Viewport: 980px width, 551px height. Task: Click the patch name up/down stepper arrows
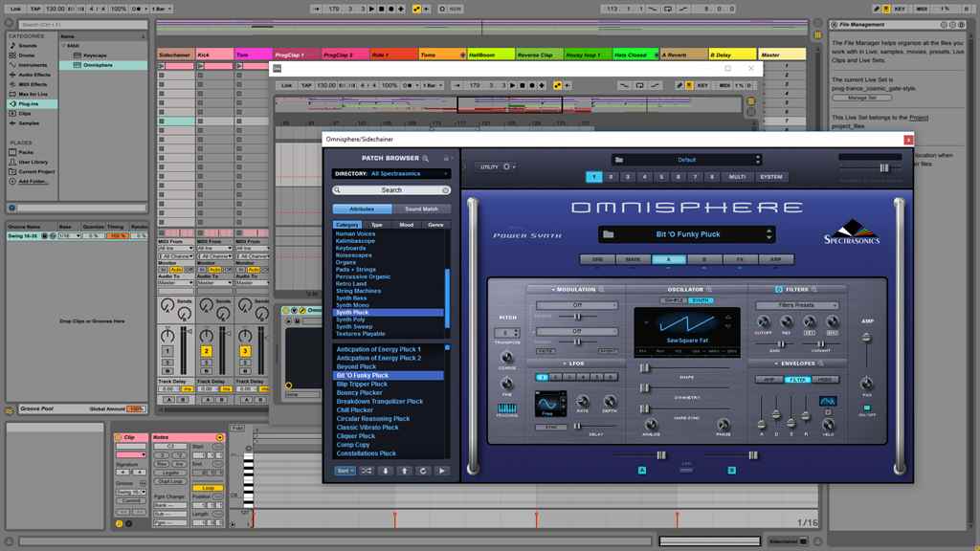point(768,234)
